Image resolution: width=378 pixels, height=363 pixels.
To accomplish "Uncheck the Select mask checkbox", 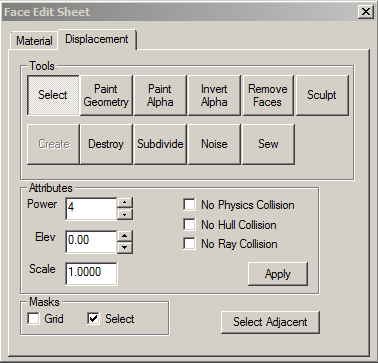I will click(93, 318).
